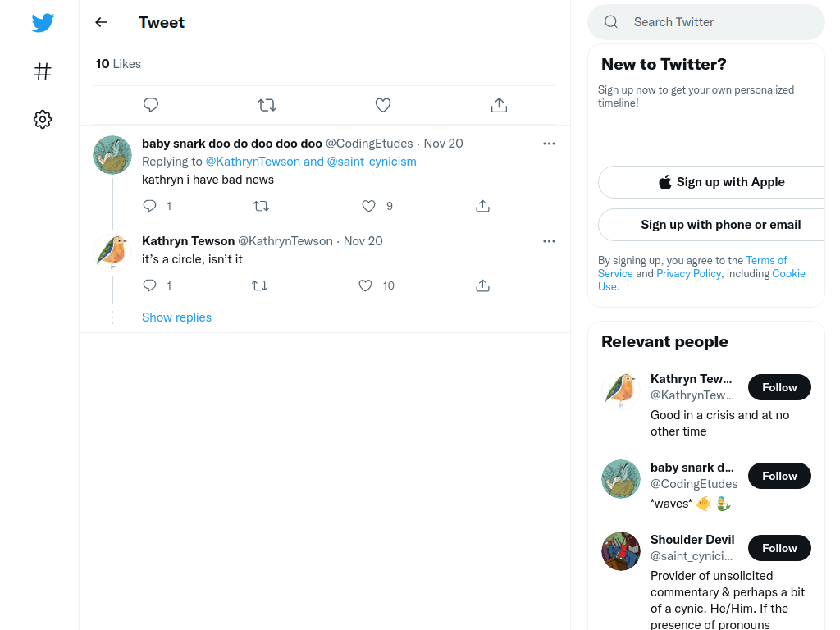840x630 pixels.
Task: Share the main tweet using the share icon
Action: tap(499, 104)
